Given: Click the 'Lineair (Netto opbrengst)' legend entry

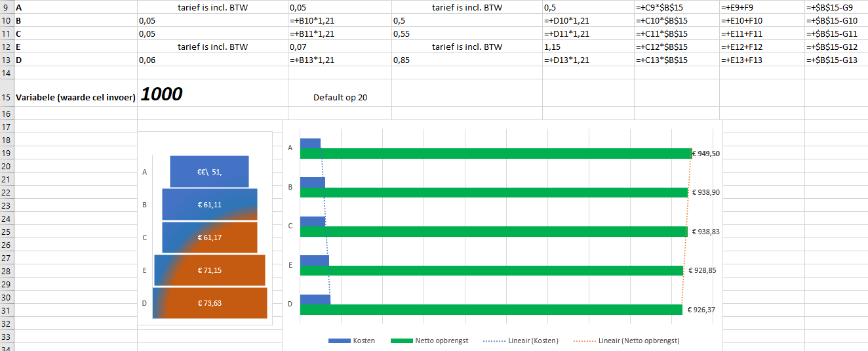Looking at the screenshot, I should coord(626,341).
